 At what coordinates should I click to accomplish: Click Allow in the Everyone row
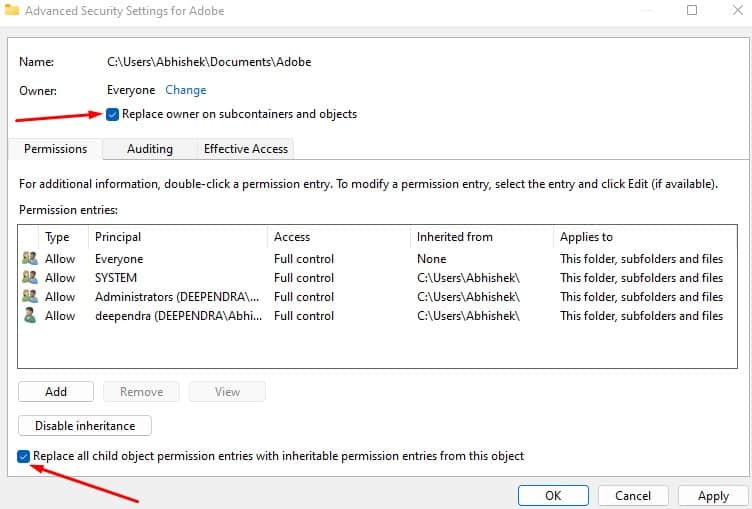(60, 259)
